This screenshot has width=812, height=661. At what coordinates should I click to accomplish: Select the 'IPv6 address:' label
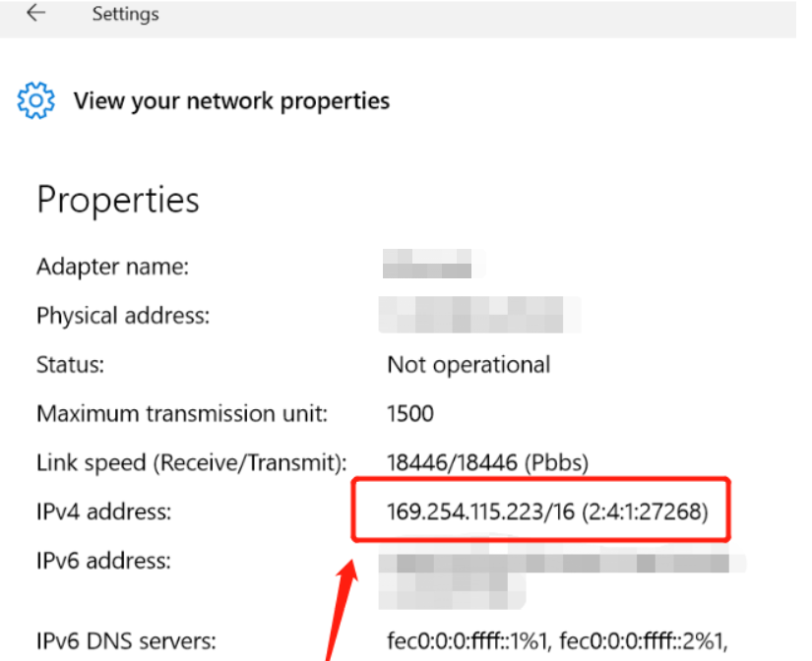click(103, 561)
